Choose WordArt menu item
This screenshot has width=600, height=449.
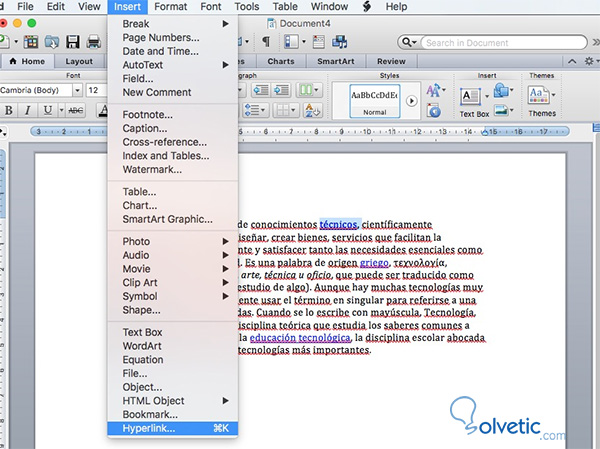[x=173, y=346]
